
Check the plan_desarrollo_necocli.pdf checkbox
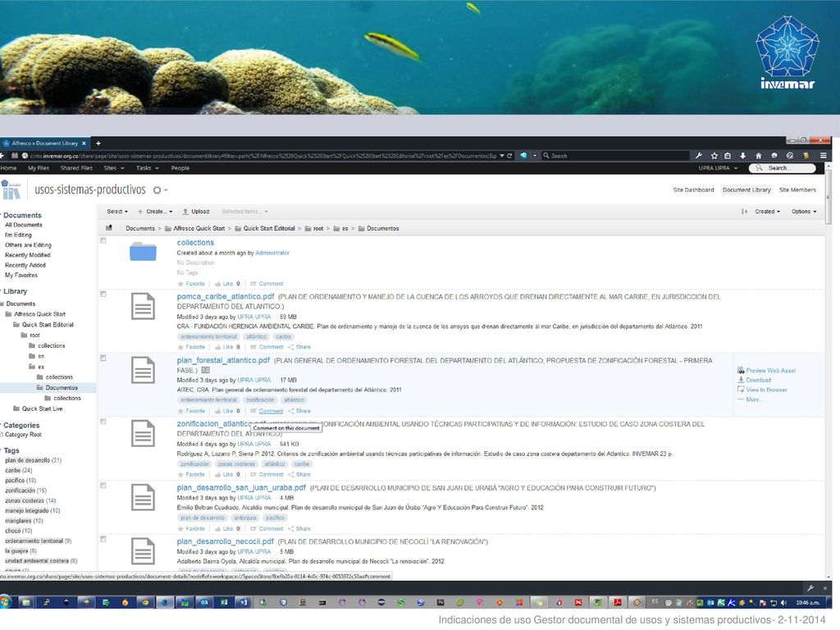coord(103,540)
